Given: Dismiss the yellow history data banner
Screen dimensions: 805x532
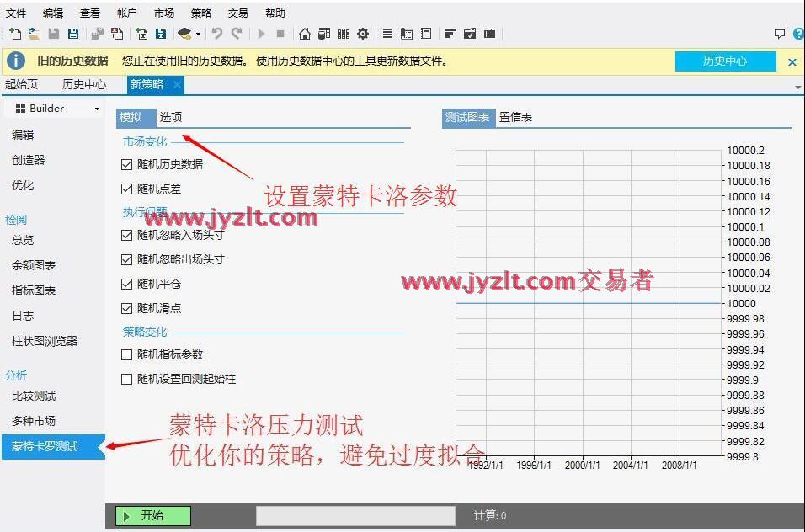Looking at the screenshot, I should (x=792, y=62).
